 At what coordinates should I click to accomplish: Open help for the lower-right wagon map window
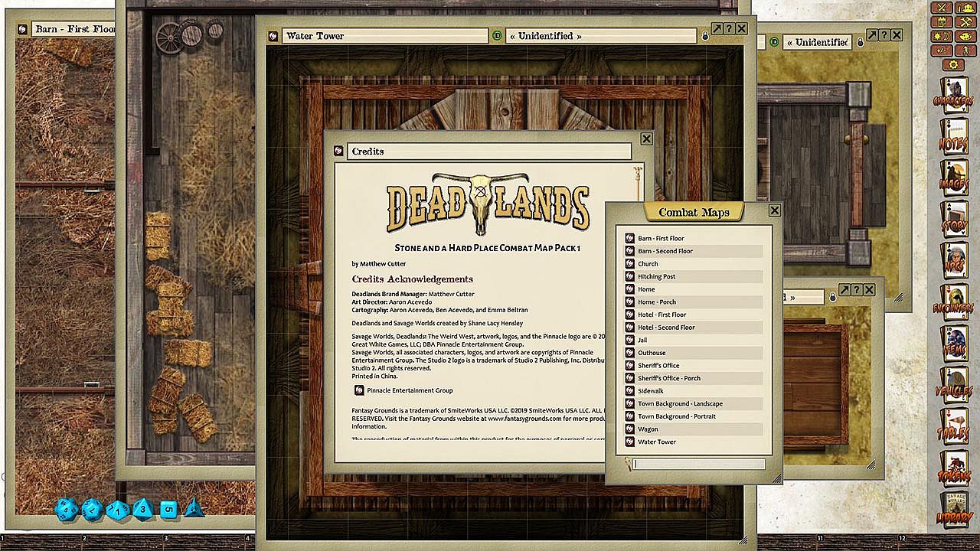click(x=857, y=289)
